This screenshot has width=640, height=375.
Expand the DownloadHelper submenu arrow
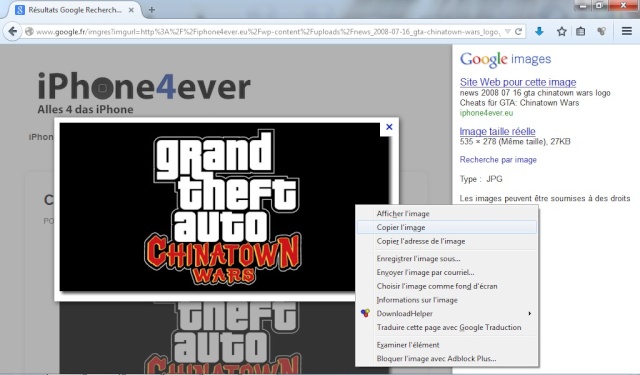click(529, 313)
